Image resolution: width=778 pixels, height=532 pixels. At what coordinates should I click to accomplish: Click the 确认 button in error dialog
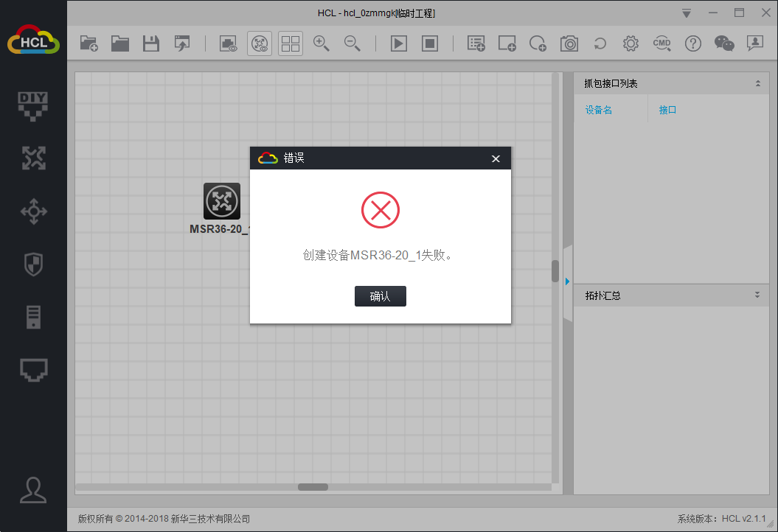pyautogui.click(x=380, y=296)
